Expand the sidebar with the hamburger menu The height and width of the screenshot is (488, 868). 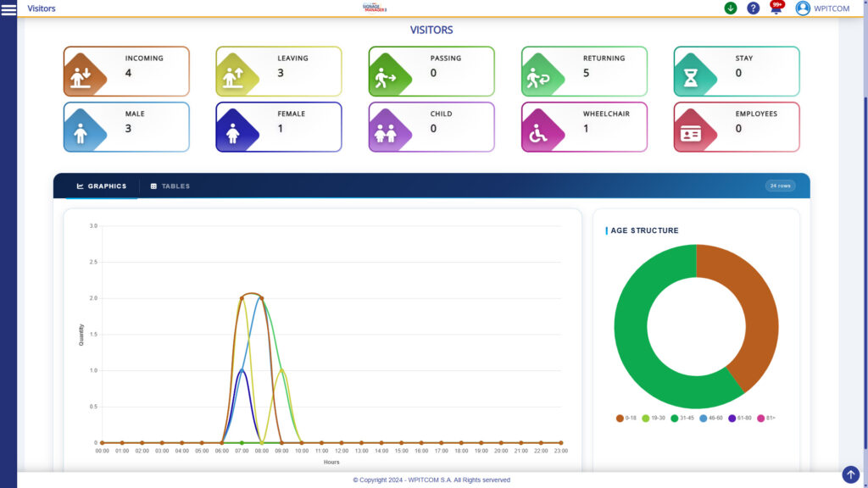tap(8, 9)
